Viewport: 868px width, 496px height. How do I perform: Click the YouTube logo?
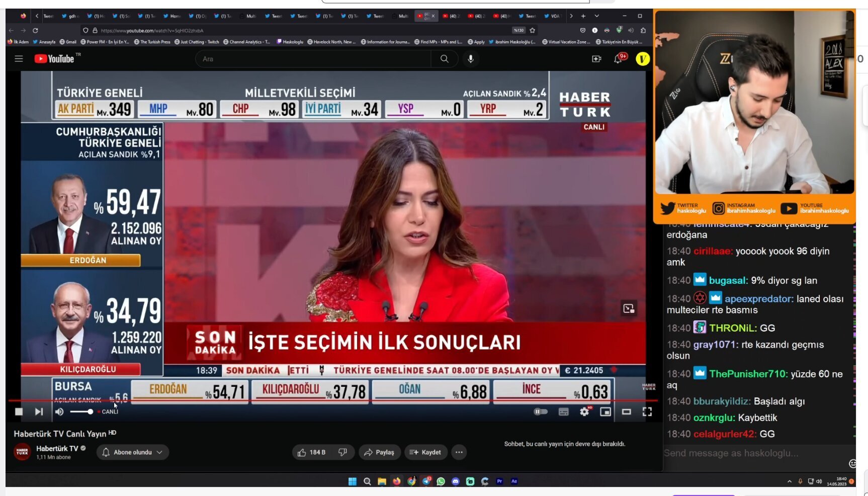(54, 59)
